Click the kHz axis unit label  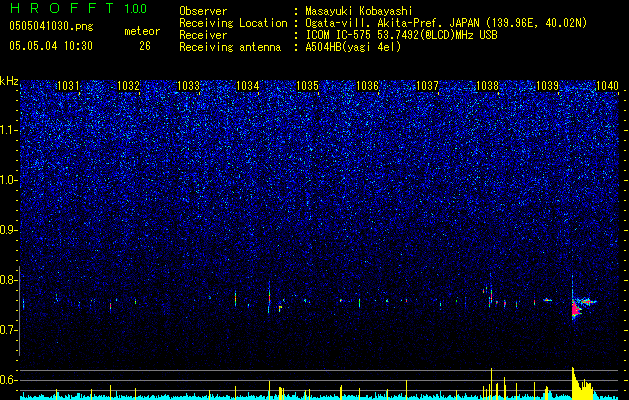9,81
